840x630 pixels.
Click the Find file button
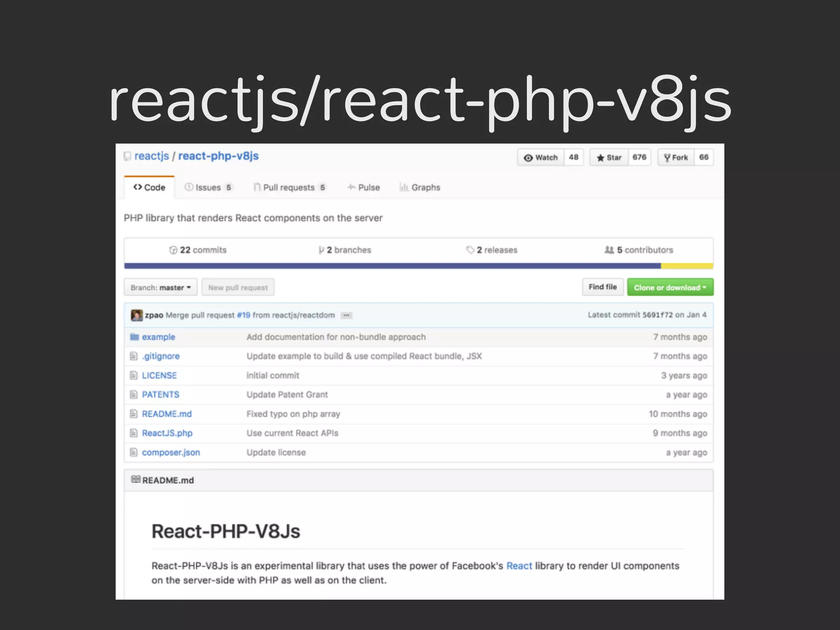point(603,287)
